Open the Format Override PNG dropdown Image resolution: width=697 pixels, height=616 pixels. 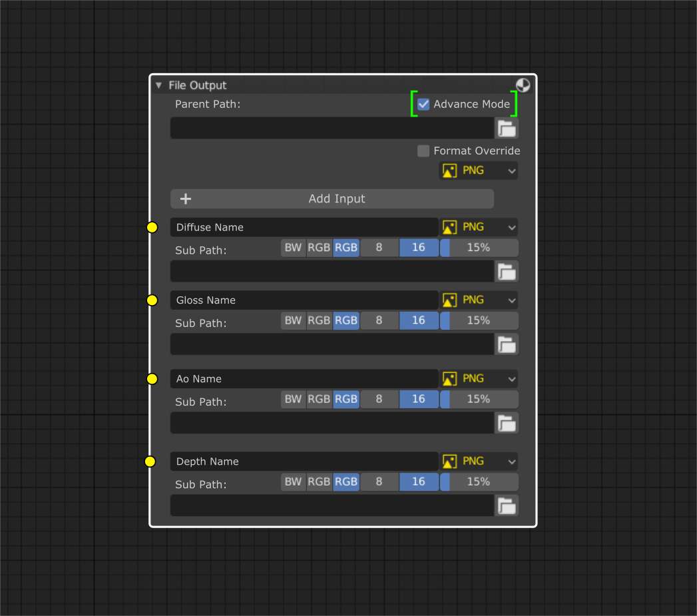[478, 170]
